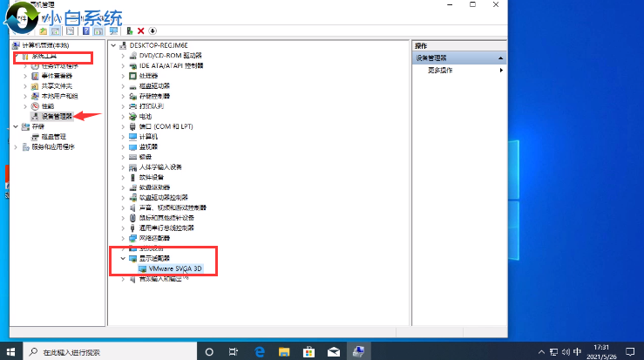Select the 计算机 category row
This screenshot has width=644, height=360.
[148, 137]
